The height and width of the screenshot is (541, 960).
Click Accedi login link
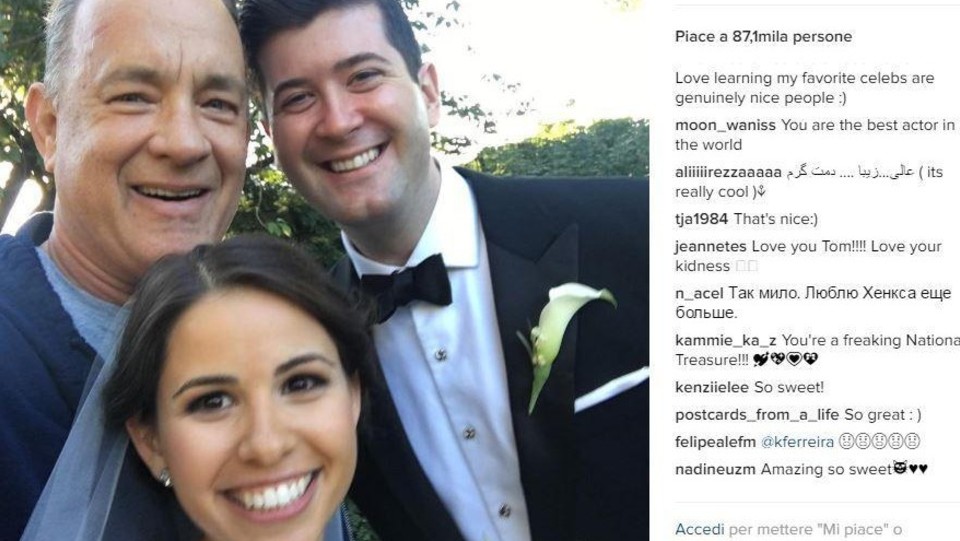click(699, 529)
